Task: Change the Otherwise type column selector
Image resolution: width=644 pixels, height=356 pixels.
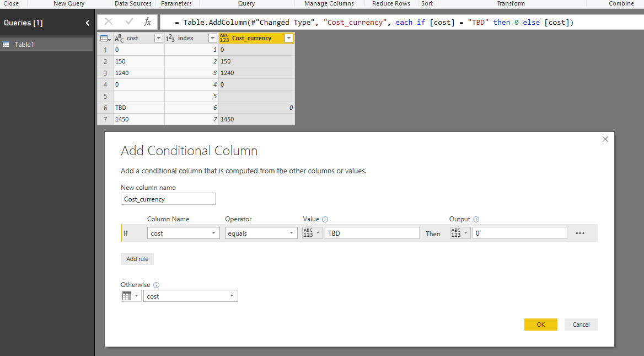Action: tap(131, 296)
